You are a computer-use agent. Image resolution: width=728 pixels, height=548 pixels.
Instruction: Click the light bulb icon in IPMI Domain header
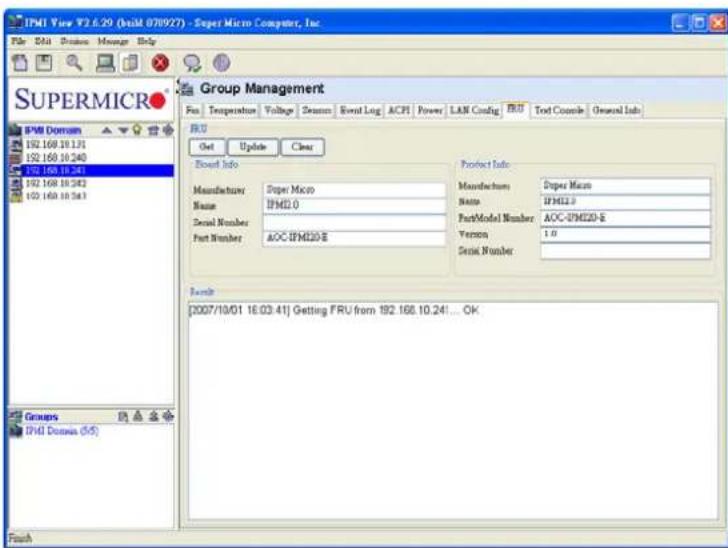[136, 130]
